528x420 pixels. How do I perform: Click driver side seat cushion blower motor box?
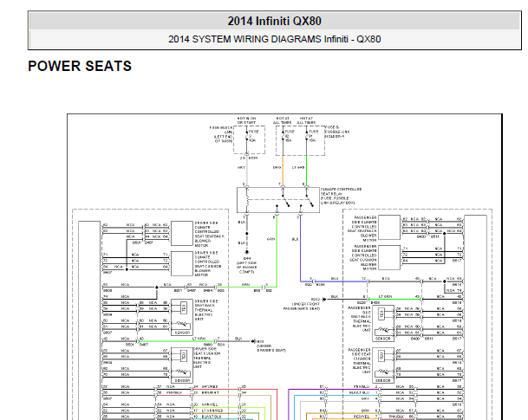[x=182, y=263]
